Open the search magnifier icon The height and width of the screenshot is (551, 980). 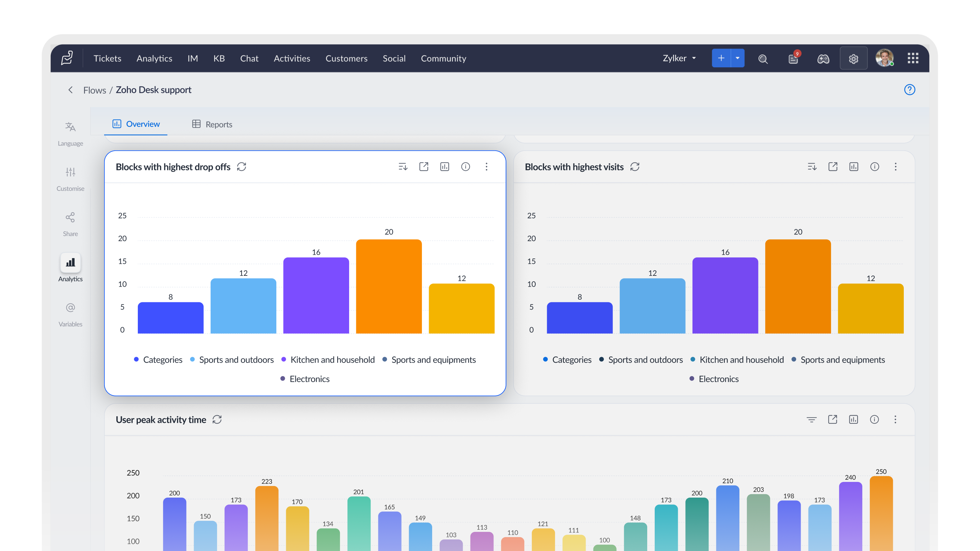point(763,59)
